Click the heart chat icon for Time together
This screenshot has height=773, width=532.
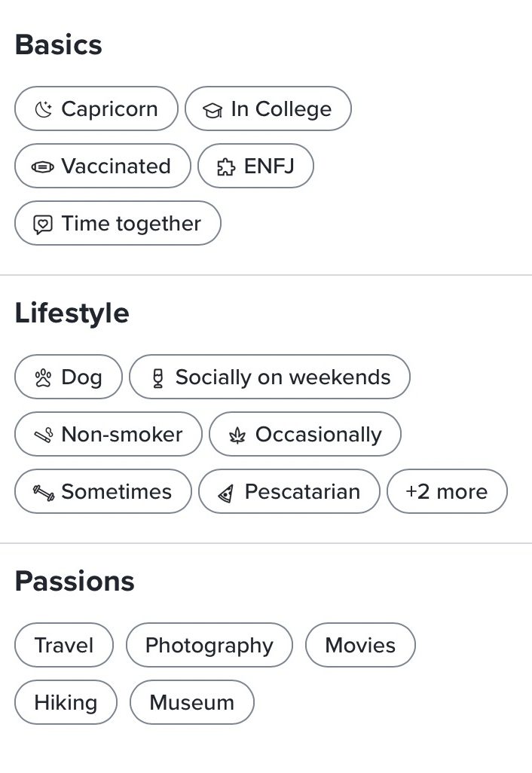pos(43,225)
